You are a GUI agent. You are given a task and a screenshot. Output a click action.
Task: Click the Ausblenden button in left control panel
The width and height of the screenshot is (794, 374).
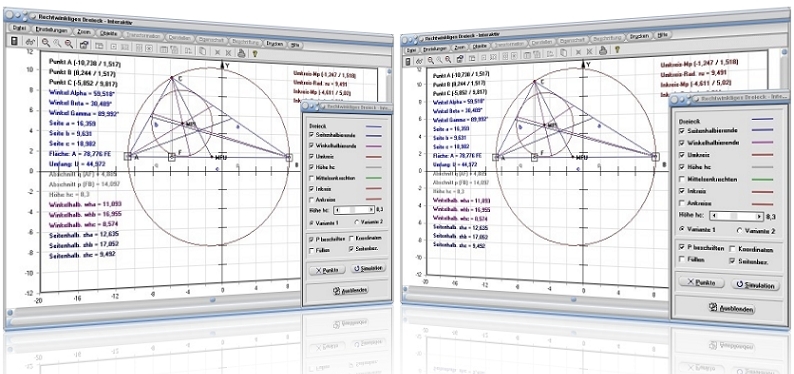click(x=350, y=290)
